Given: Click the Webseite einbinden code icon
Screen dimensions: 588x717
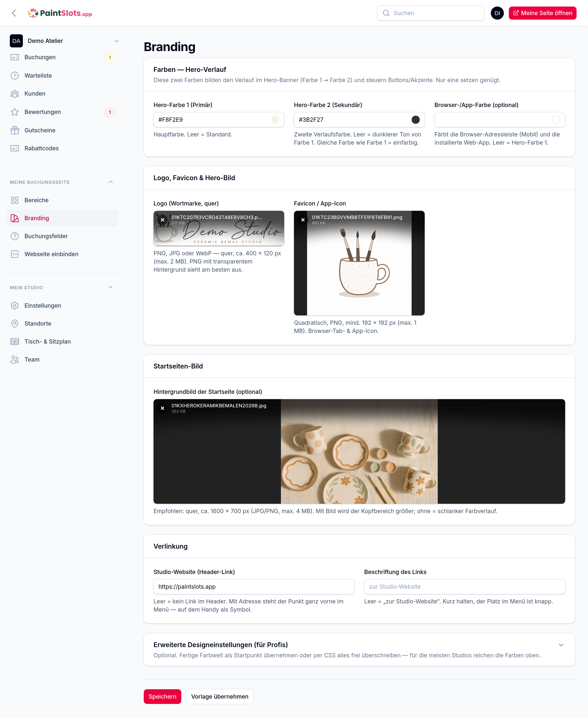Looking at the screenshot, I should point(14,254).
